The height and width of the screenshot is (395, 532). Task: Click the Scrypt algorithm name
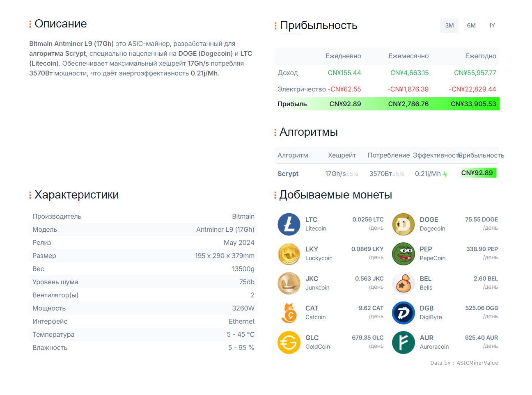tap(288, 174)
